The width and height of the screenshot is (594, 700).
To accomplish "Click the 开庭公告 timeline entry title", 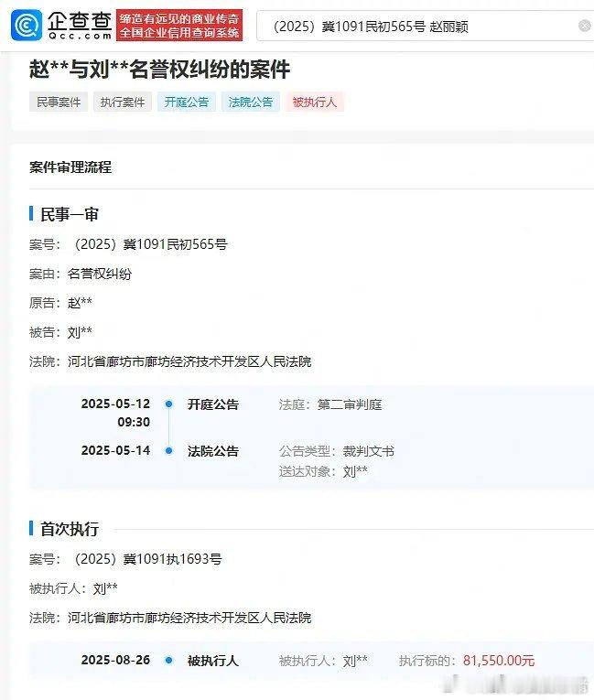I will pos(213,404).
